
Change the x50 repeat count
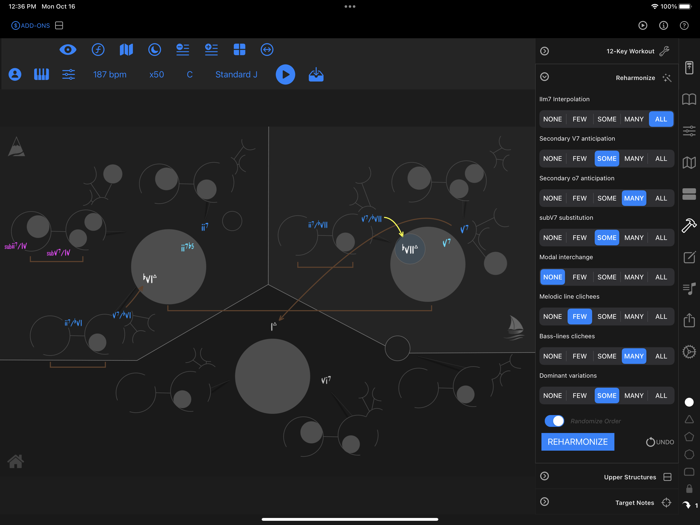(157, 75)
